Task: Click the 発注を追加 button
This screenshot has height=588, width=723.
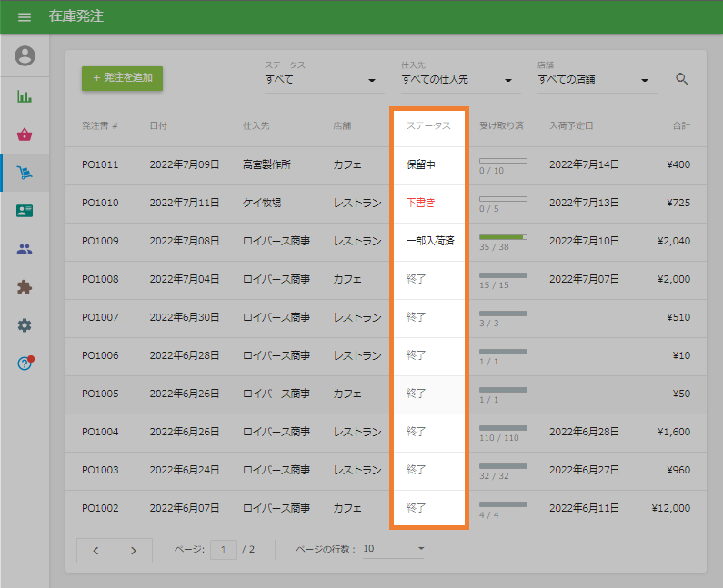Action: pos(122,78)
